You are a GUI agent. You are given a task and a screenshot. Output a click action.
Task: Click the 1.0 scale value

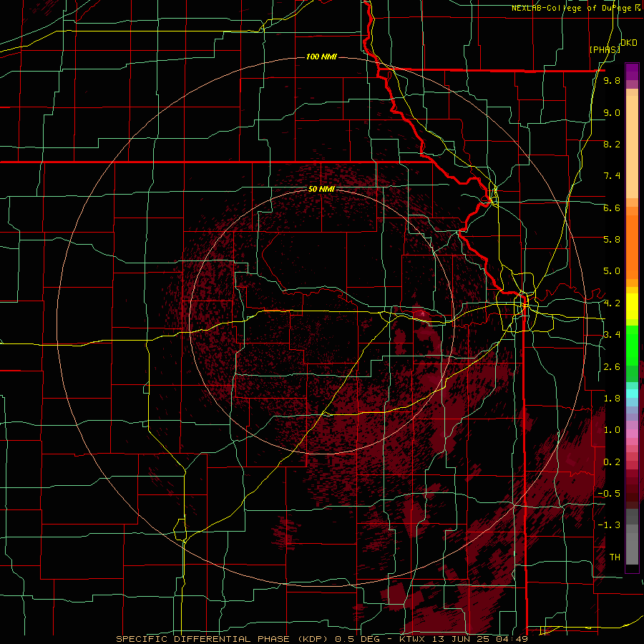click(x=612, y=430)
